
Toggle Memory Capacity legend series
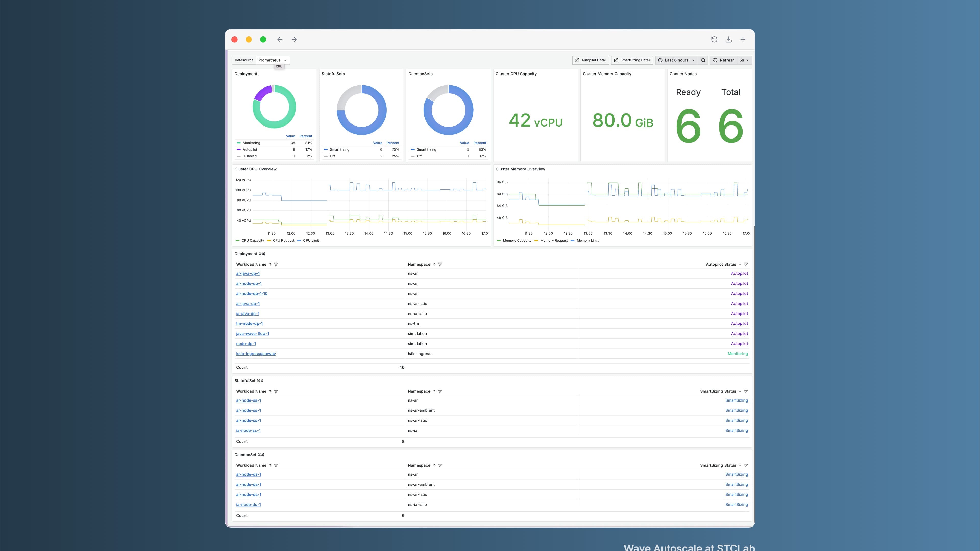point(517,240)
